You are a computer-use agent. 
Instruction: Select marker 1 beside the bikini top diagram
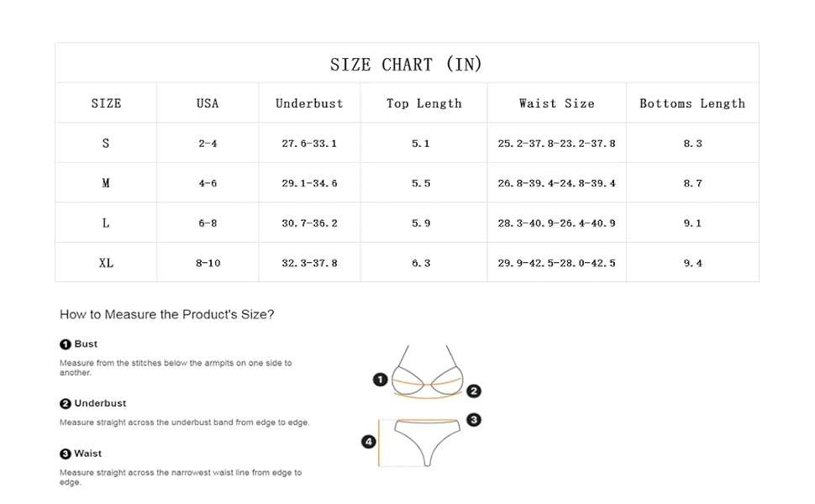[x=381, y=380]
